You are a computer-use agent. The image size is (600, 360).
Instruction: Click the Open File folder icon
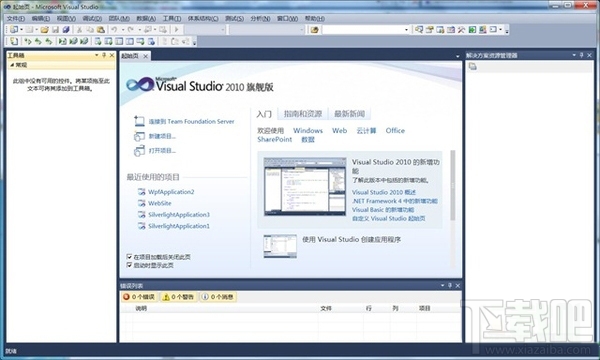click(45, 29)
